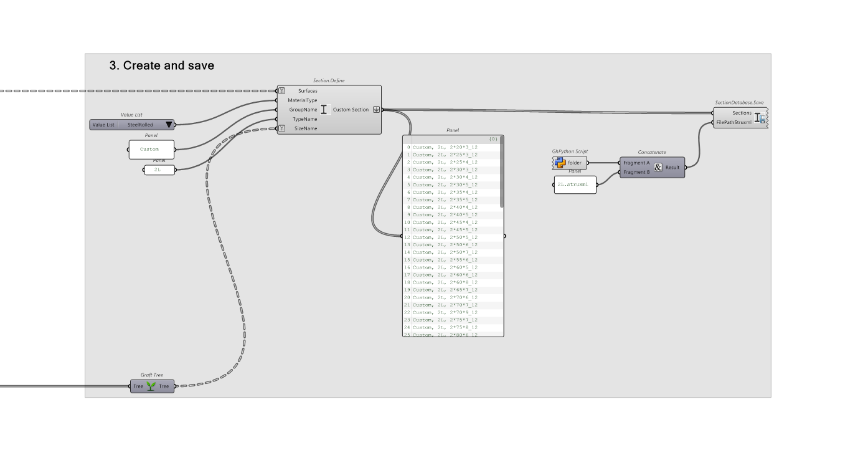Open the SteelRolled value list dropdown arrow
Screen dimensions: 868x460
tap(168, 125)
